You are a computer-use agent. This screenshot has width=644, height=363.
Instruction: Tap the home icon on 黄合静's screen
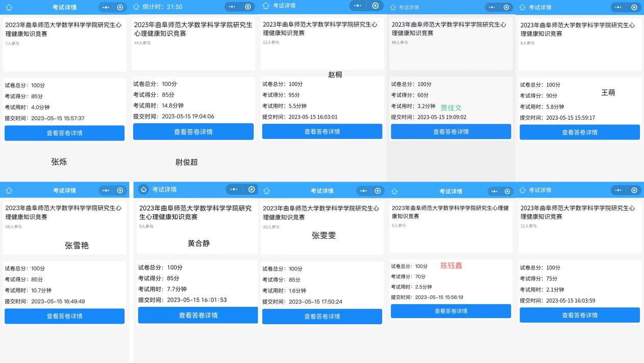click(144, 190)
